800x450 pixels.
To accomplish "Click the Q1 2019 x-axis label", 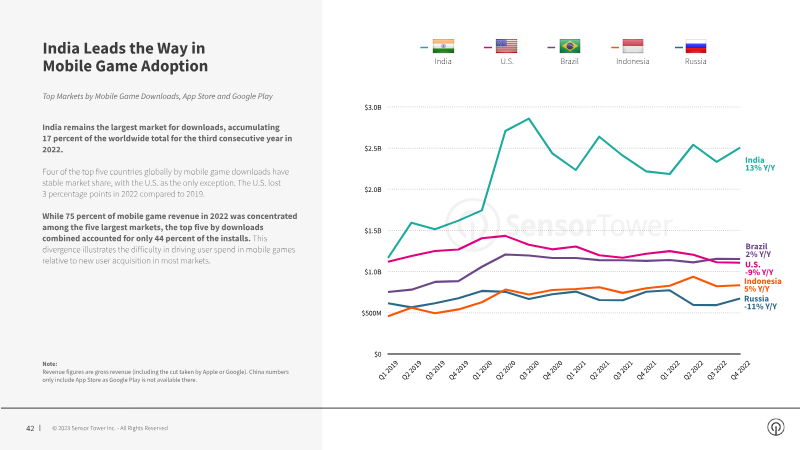I will (x=388, y=370).
